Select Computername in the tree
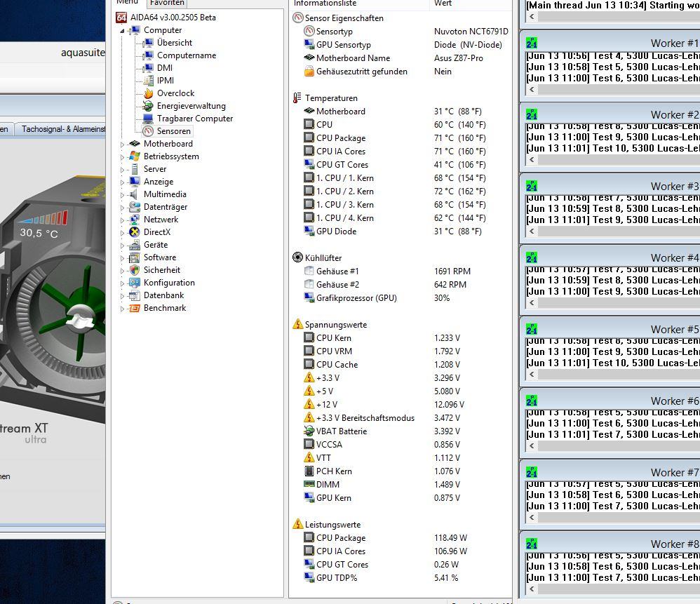Screen dimensions: 700x604 click(x=187, y=55)
